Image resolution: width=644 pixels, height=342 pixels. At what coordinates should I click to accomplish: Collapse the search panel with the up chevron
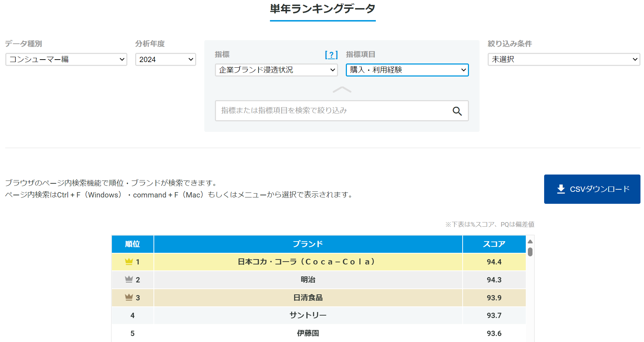pyautogui.click(x=342, y=90)
